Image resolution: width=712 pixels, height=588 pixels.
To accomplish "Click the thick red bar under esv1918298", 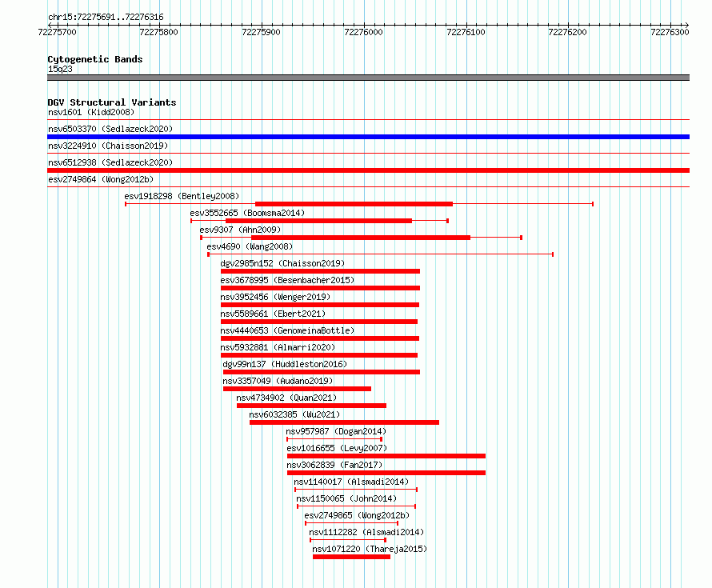I will tap(354, 204).
